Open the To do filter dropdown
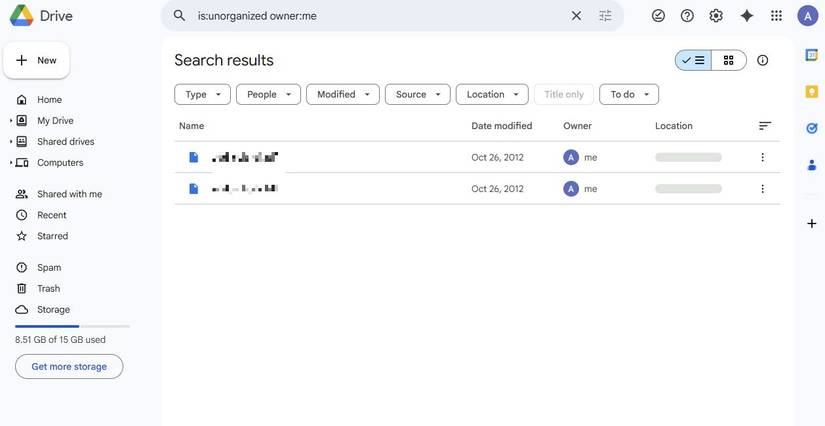The height and width of the screenshot is (426, 825). point(629,95)
